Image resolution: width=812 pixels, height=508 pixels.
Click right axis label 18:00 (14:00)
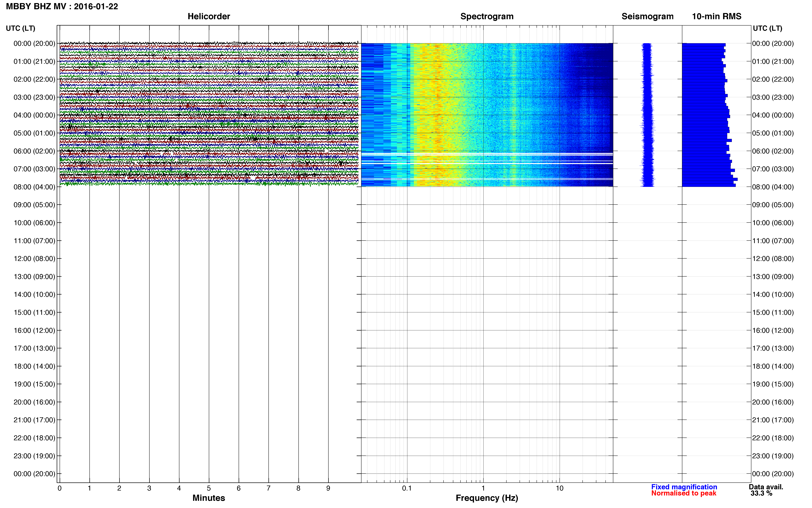(773, 366)
